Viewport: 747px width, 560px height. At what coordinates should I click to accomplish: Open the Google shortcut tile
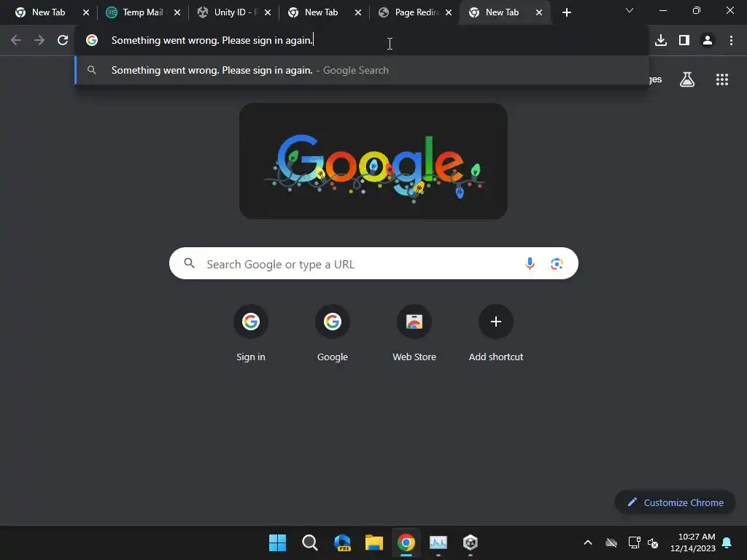pyautogui.click(x=333, y=333)
